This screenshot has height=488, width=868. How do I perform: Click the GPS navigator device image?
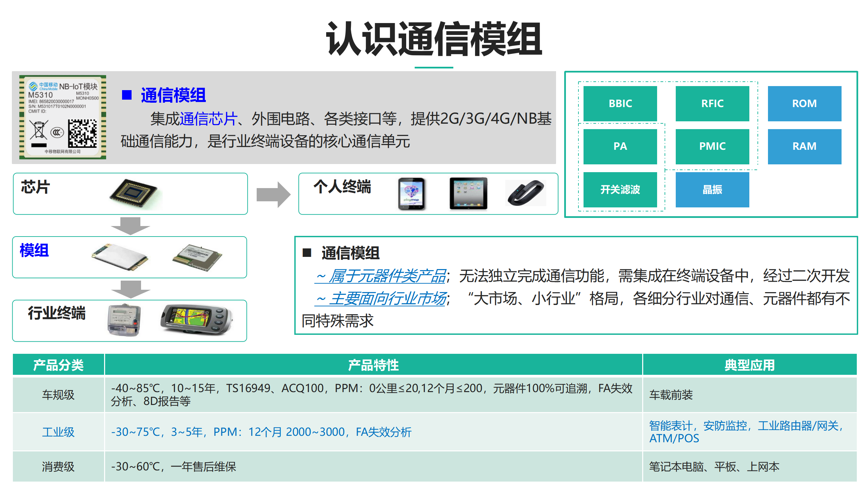pyautogui.click(x=196, y=319)
